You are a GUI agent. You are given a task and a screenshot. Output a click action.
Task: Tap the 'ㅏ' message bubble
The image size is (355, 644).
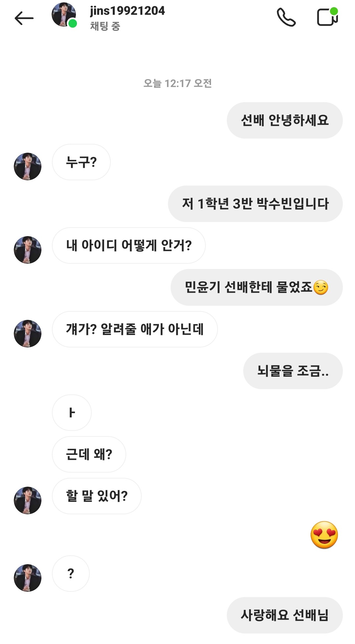click(72, 412)
